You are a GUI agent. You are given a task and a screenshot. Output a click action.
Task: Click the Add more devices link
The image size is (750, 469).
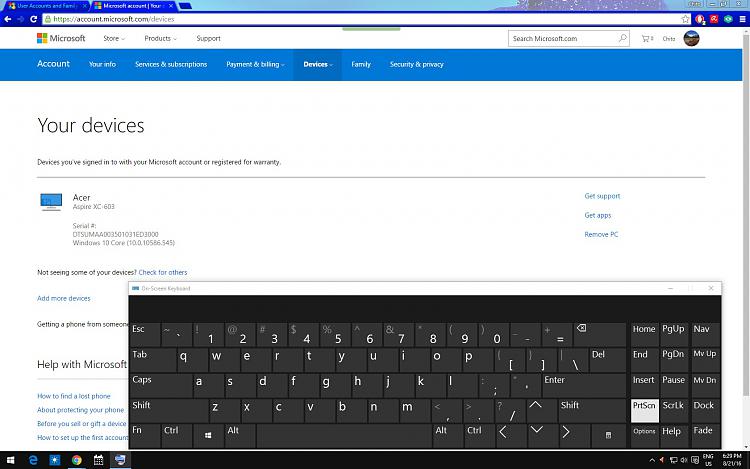(64, 298)
